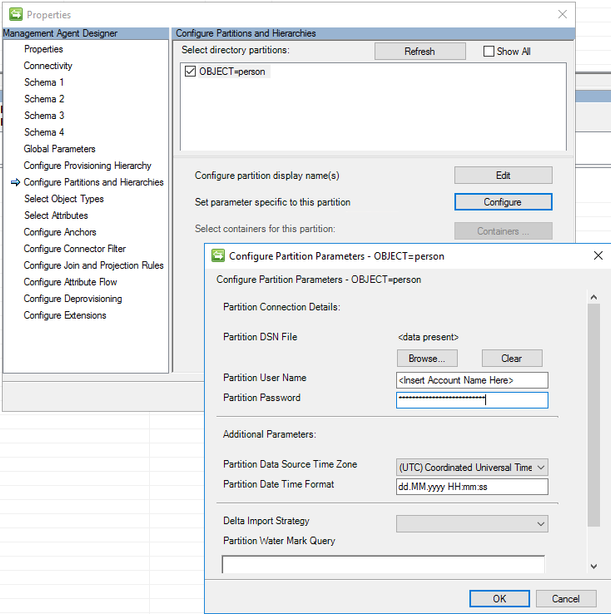611x614 pixels.
Task: Open the Connectivity designer page
Action: [48, 65]
